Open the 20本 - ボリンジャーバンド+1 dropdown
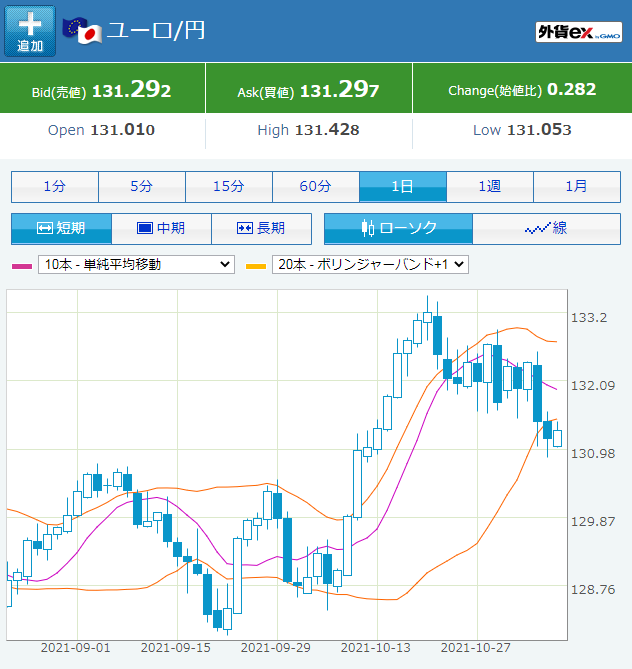Image resolution: width=632 pixels, height=669 pixels. pyautogui.click(x=370, y=265)
